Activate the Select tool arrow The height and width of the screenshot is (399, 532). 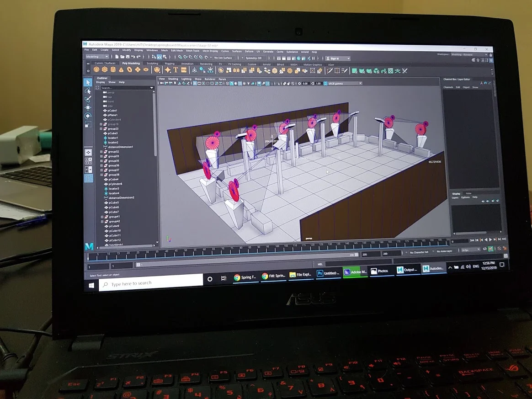pyautogui.click(x=88, y=82)
